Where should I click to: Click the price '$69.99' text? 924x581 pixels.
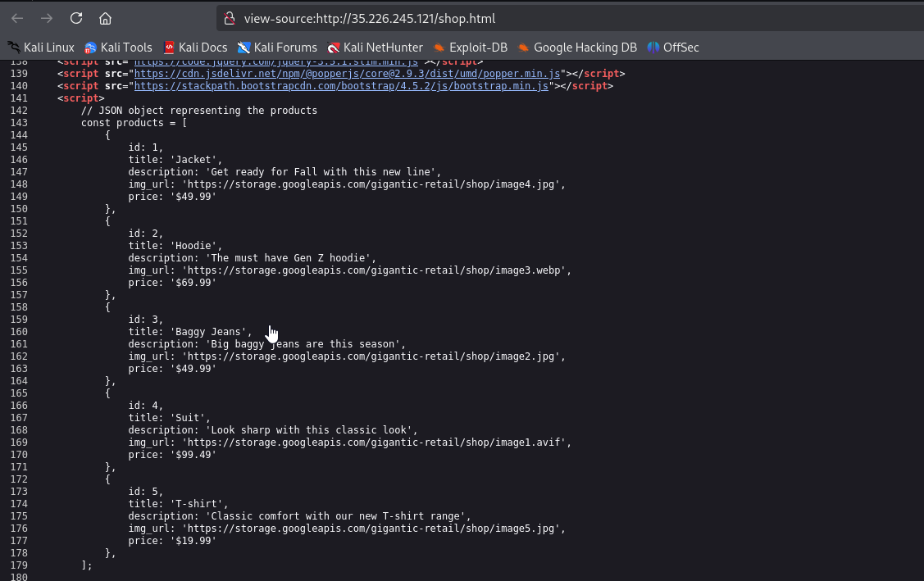click(193, 283)
